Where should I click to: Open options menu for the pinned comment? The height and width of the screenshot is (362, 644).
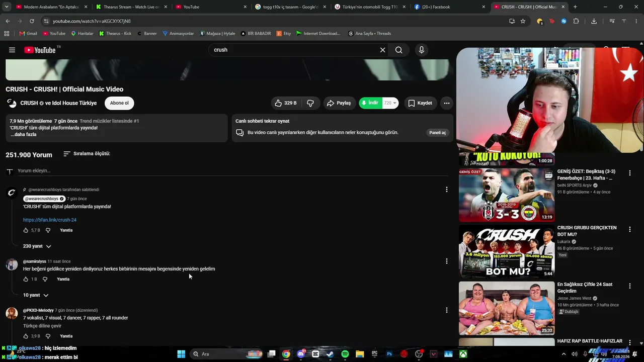click(446, 190)
